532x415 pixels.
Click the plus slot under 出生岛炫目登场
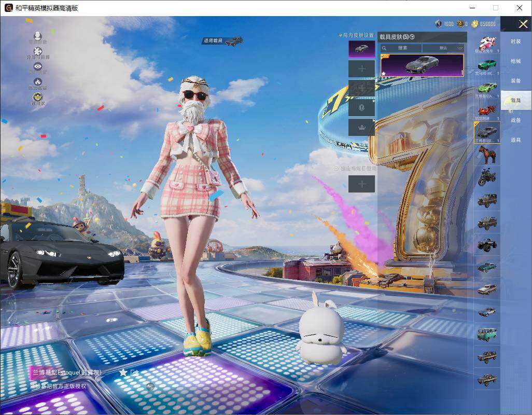point(362,184)
